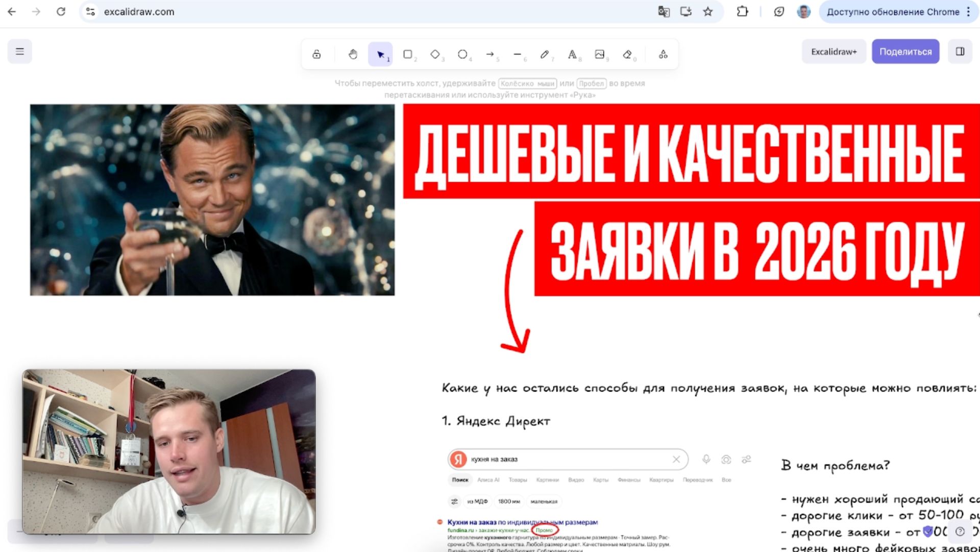
Task: Click the Товары tab
Action: coord(518,480)
